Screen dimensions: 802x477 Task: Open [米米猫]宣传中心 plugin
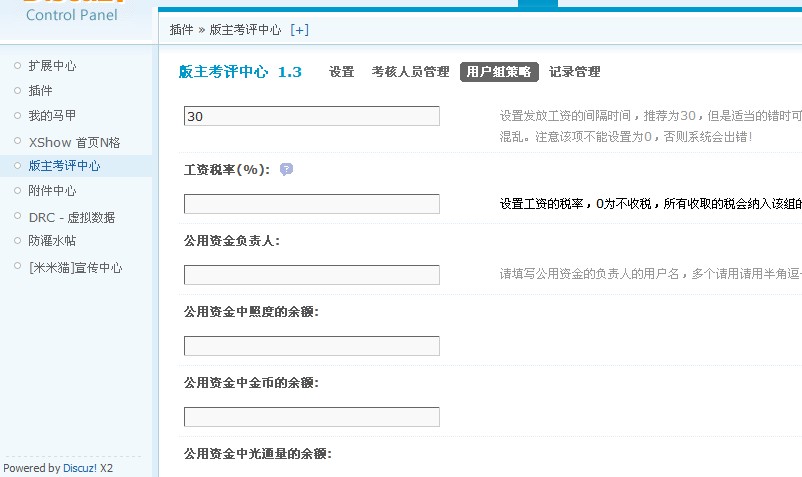(76, 267)
